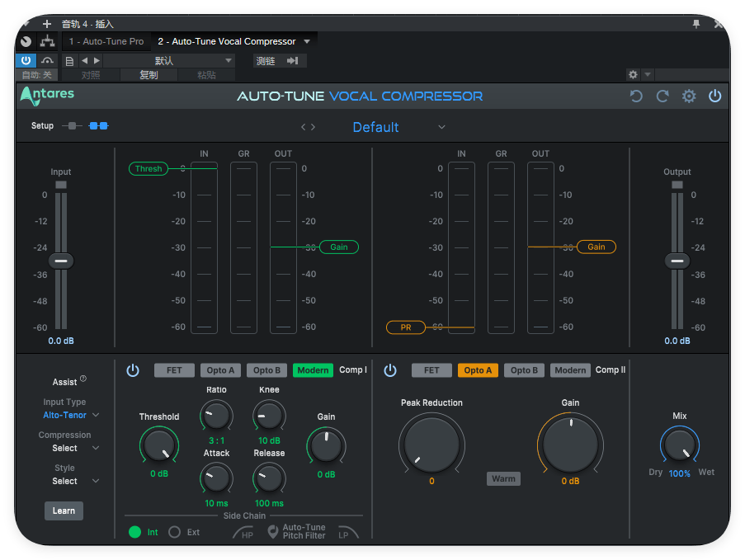The height and width of the screenshot is (560, 745).
Task: Click the Assist help icon
Action: [83, 379]
